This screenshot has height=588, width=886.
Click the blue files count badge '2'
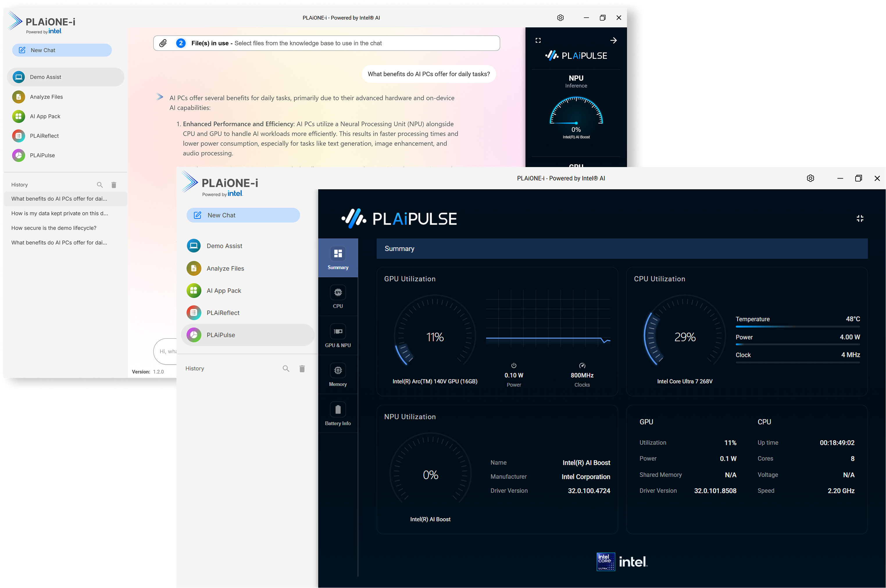coord(181,43)
